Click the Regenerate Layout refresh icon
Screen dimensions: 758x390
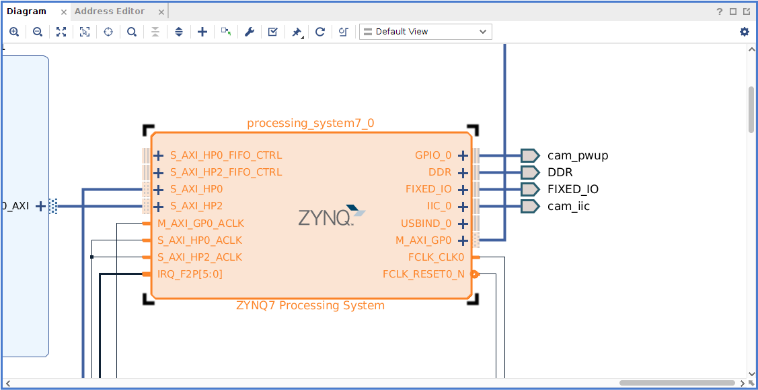[x=320, y=32]
